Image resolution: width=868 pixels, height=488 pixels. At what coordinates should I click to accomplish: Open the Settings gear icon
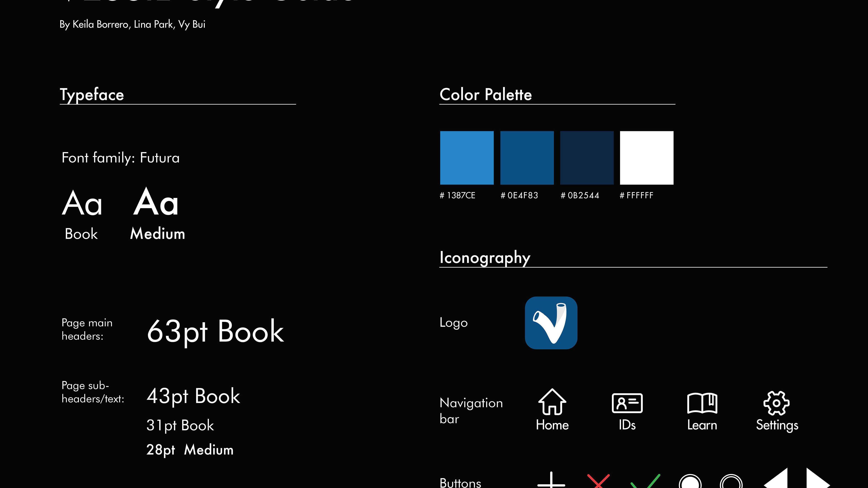click(x=776, y=403)
